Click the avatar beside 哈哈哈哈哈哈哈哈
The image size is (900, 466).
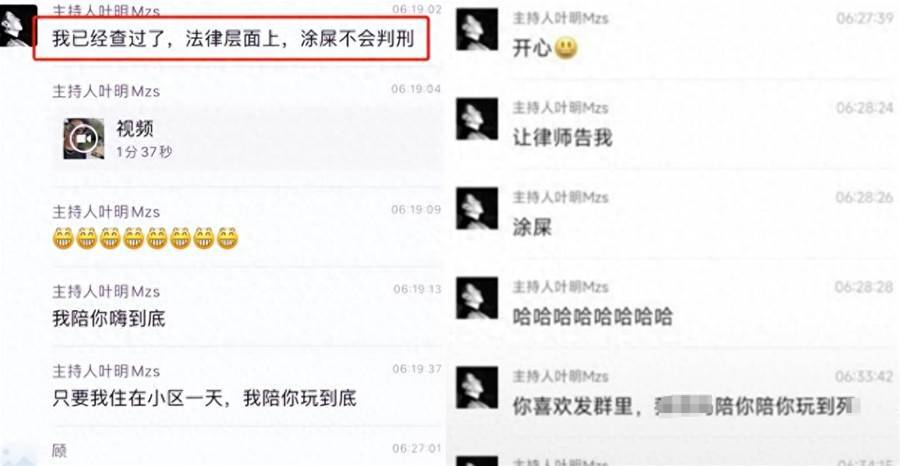(x=477, y=298)
